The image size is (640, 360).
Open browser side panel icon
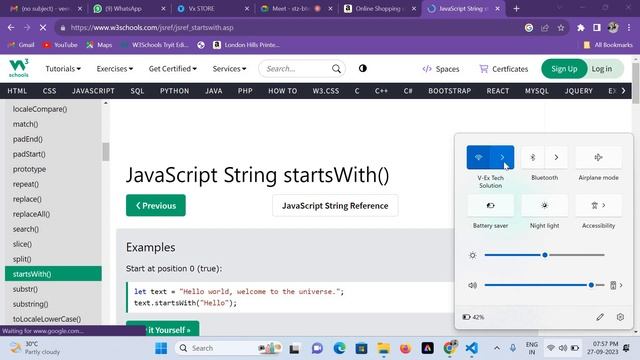(x=597, y=27)
